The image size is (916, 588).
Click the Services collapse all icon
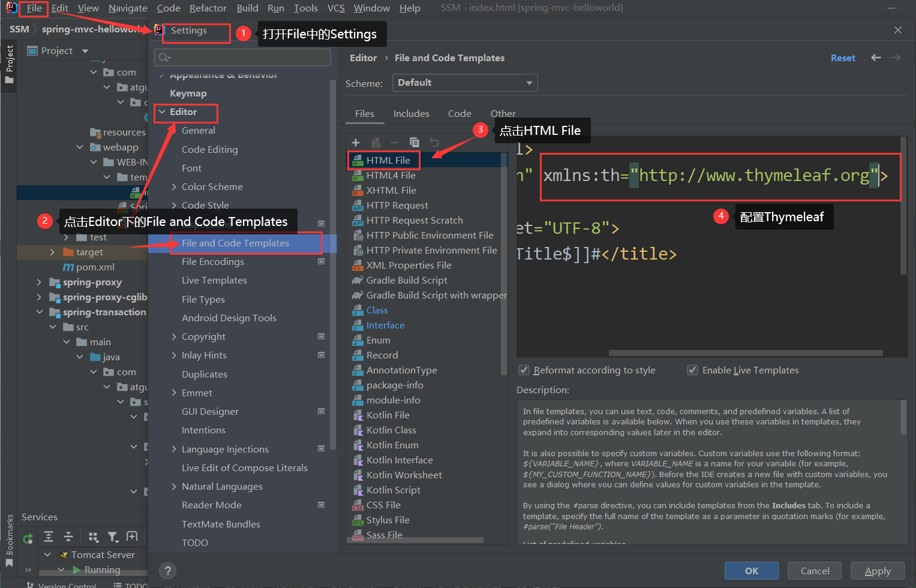(68, 536)
